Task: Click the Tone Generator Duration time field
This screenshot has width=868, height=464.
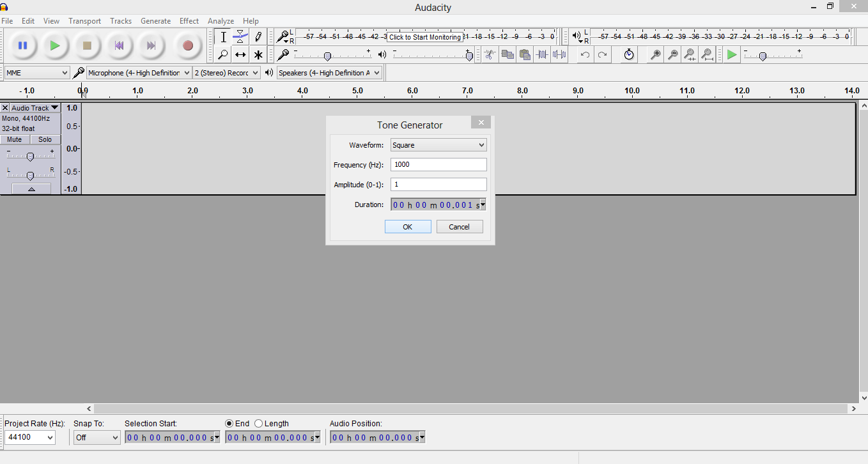Action: (438, 205)
